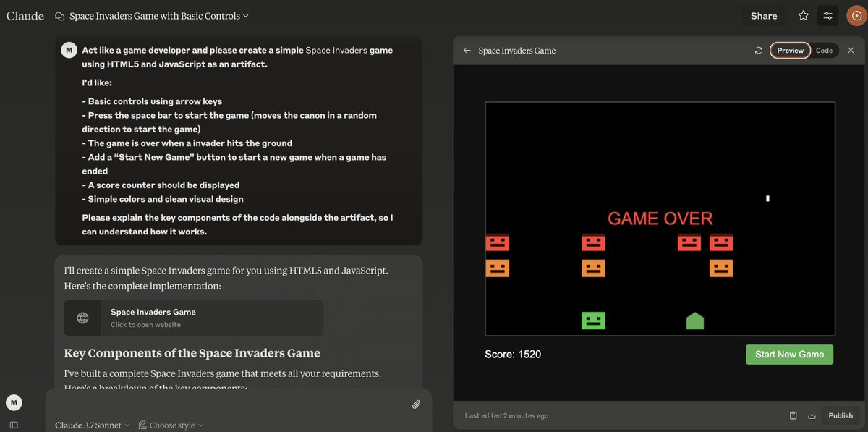Image resolution: width=868 pixels, height=432 pixels.
Task: Click the Start New Game button
Action: [x=789, y=355]
